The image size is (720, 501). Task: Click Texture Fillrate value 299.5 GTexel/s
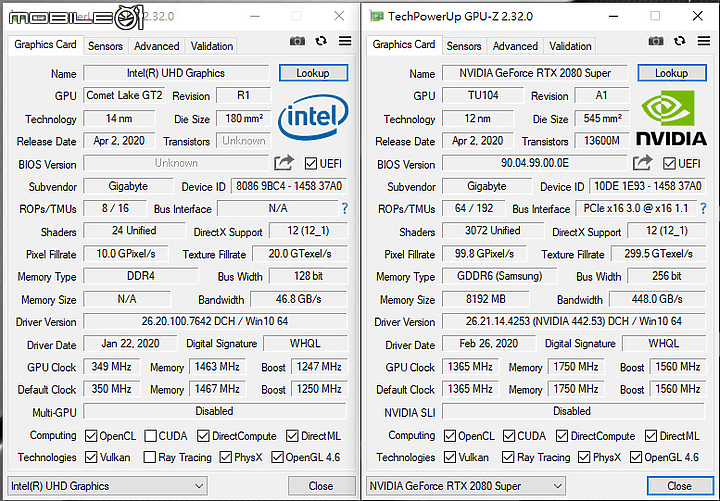[658, 253]
